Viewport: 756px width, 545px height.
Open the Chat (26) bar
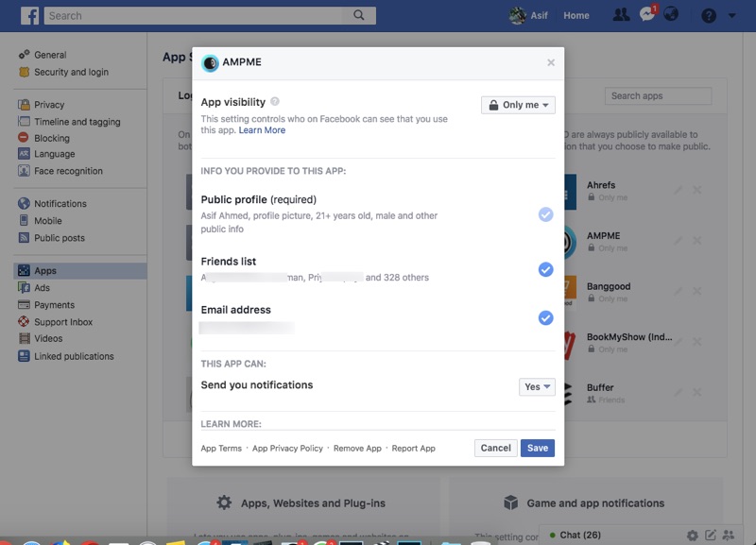580,535
